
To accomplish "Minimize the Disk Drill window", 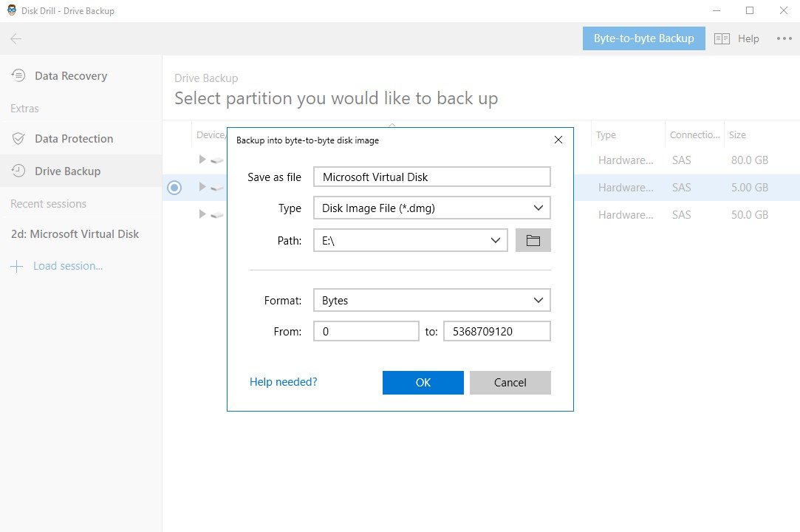I will [717, 10].
